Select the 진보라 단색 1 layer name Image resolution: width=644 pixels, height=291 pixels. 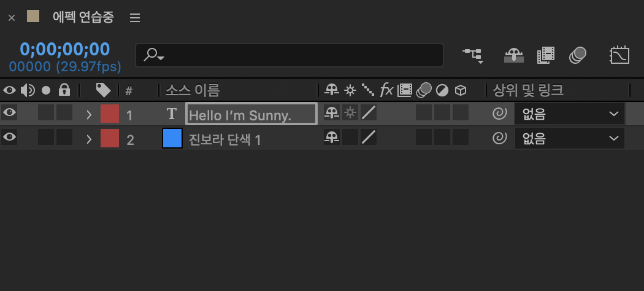[x=224, y=140]
